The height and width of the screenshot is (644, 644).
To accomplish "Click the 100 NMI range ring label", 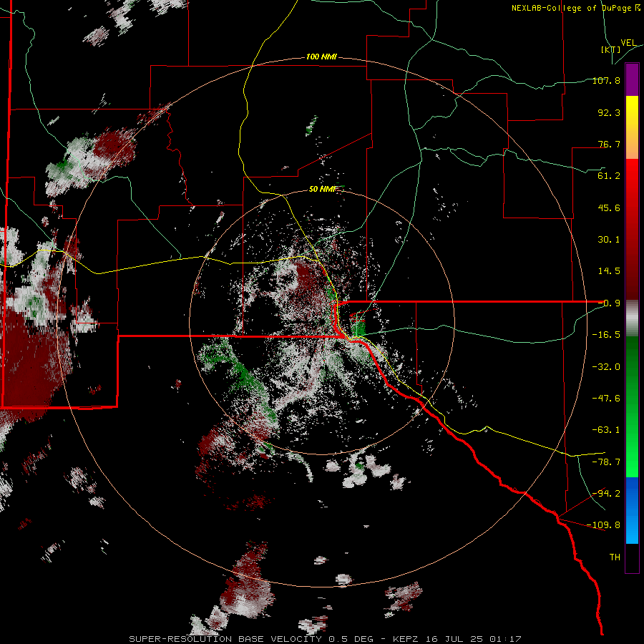I will (321, 57).
